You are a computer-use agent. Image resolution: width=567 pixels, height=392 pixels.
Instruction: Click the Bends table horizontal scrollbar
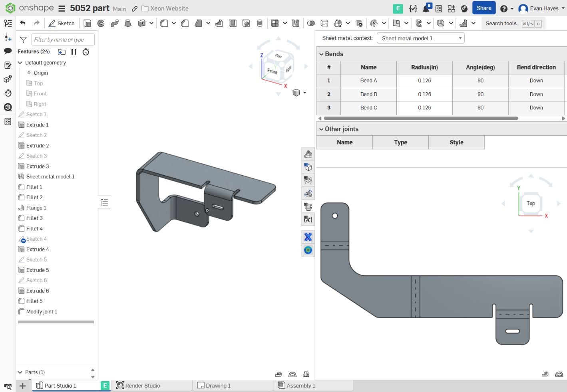(x=421, y=119)
